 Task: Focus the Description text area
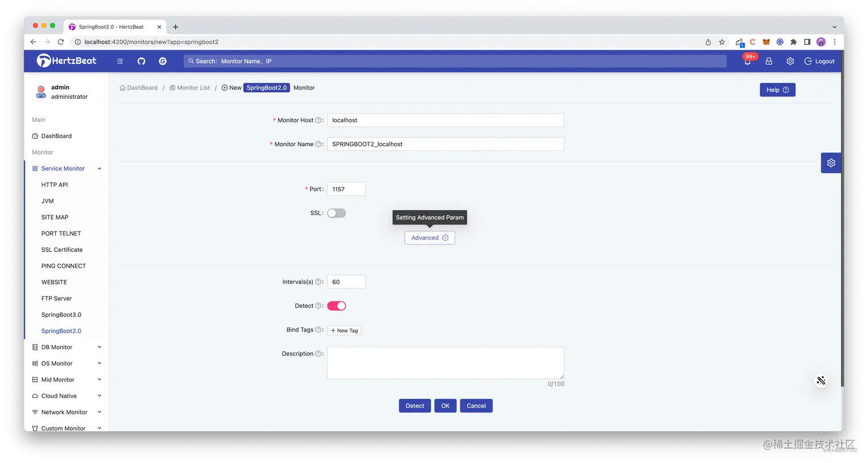point(445,363)
